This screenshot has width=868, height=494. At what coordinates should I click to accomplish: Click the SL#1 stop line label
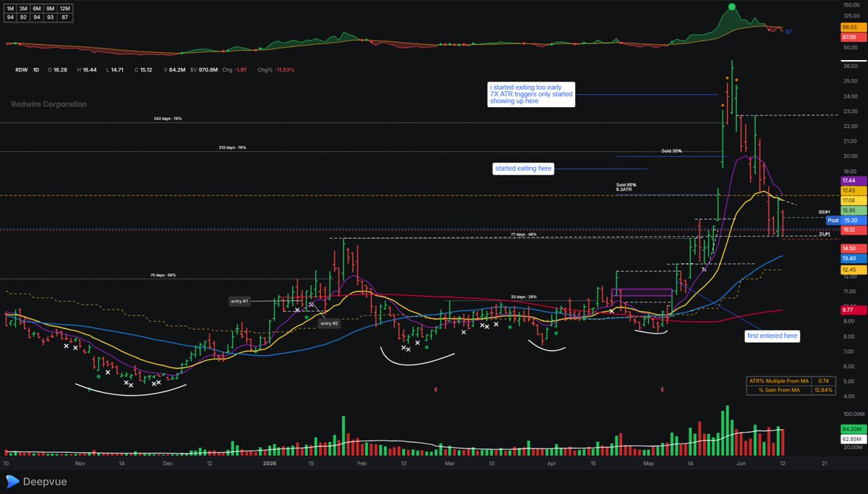(x=824, y=234)
